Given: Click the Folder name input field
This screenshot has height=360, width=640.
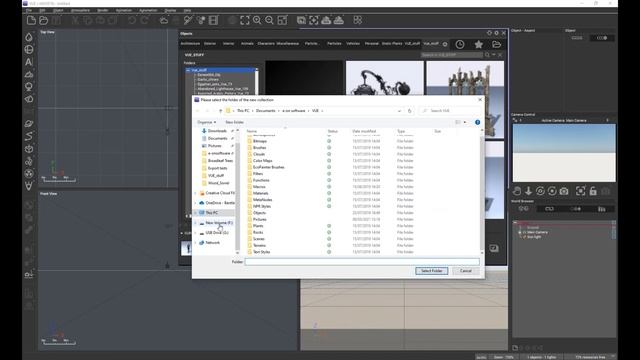Looking at the screenshot, I should pos(362,262).
